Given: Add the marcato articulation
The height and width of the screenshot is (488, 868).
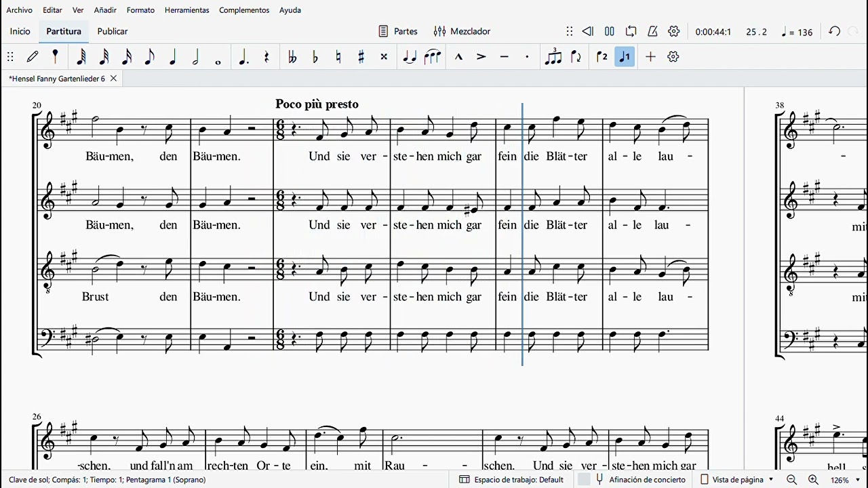Looking at the screenshot, I should 458,57.
